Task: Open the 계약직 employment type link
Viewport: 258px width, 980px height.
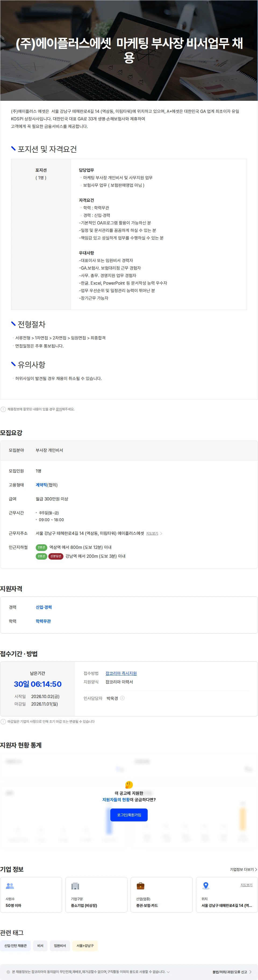Action: [x=41, y=485]
